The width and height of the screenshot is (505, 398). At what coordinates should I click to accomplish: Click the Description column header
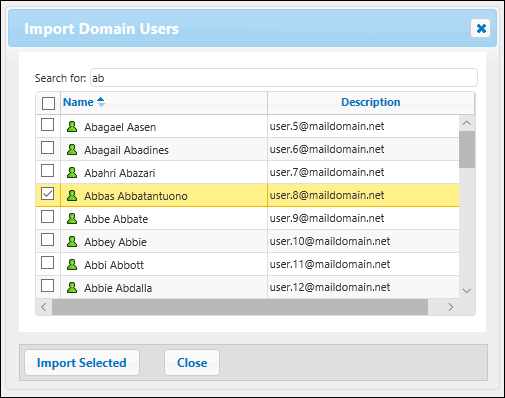click(371, 102)
